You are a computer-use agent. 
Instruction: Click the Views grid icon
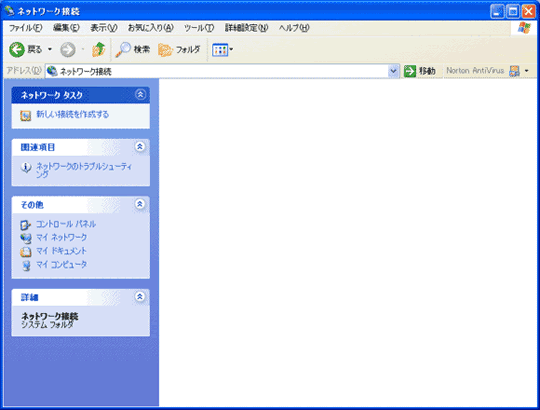point(220,50)
